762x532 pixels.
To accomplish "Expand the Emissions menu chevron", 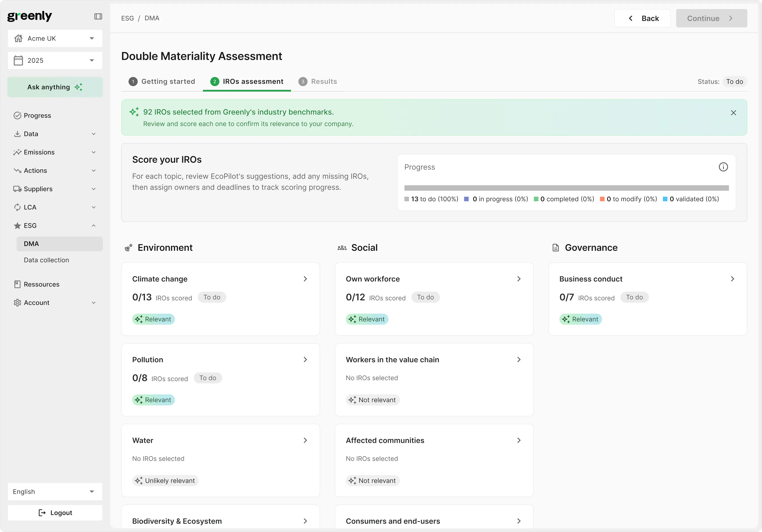I will (94, 152).
